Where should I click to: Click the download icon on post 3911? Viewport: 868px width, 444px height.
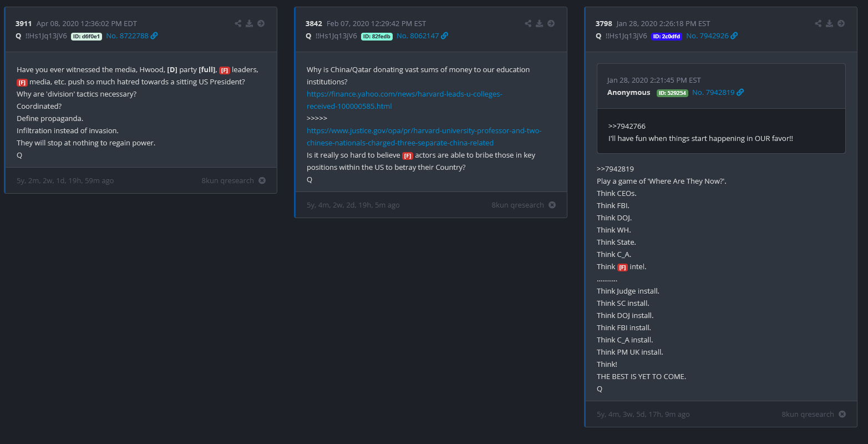coord(250,23)
